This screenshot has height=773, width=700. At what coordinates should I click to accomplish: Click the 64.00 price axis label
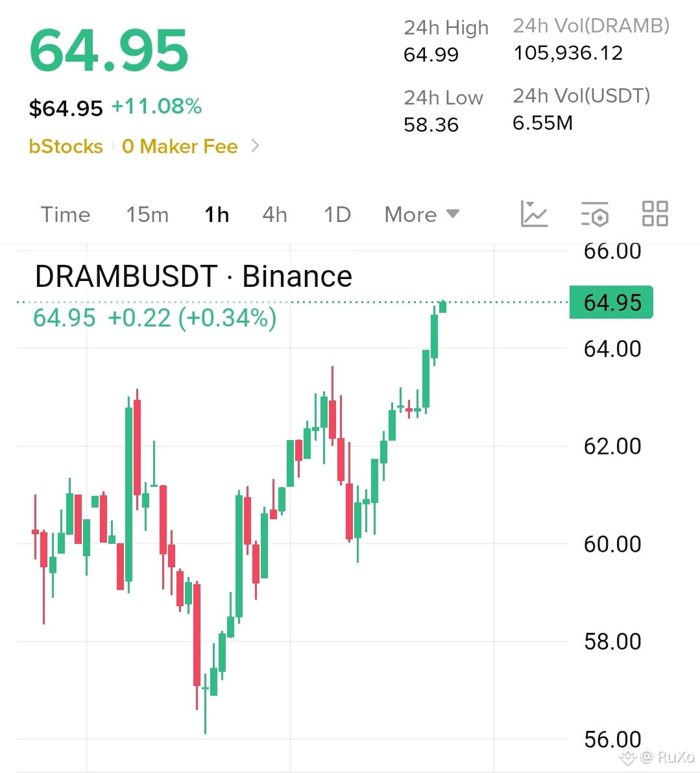612,349
